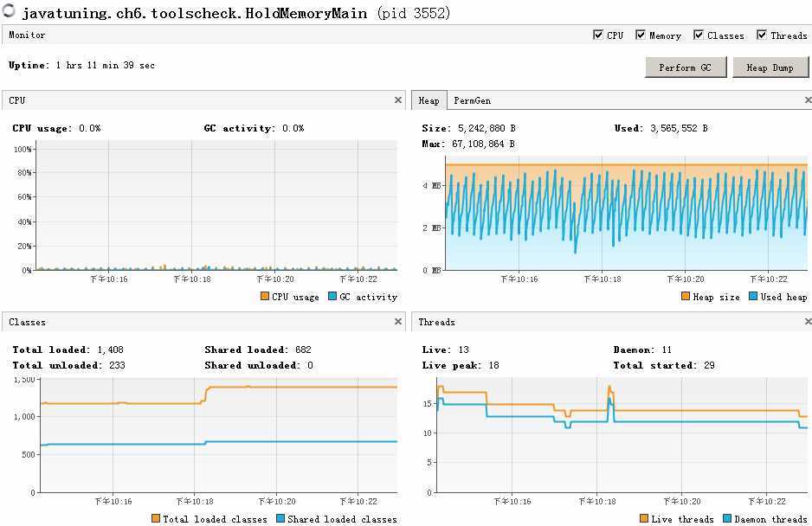Click the Daemon threads legend swatch
This screenshot has width=812, height=526.
(727, 518)
